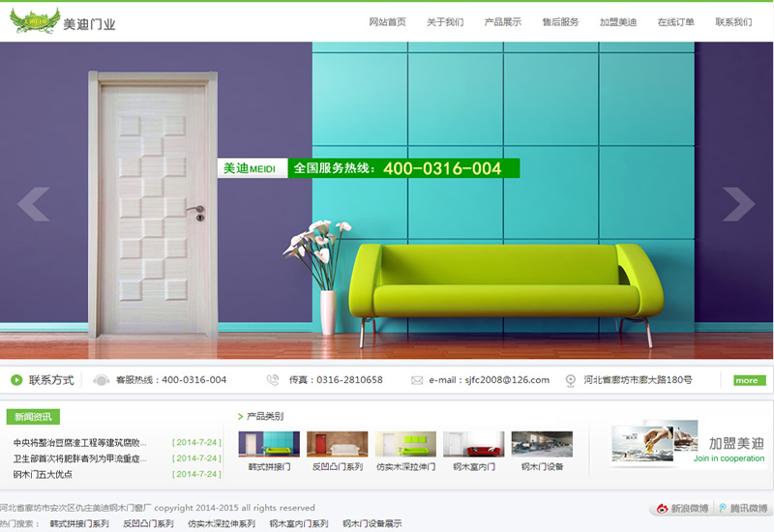Click the customer service headset icon
Viewport: 774px width, 532px height.
click(102, 380)
